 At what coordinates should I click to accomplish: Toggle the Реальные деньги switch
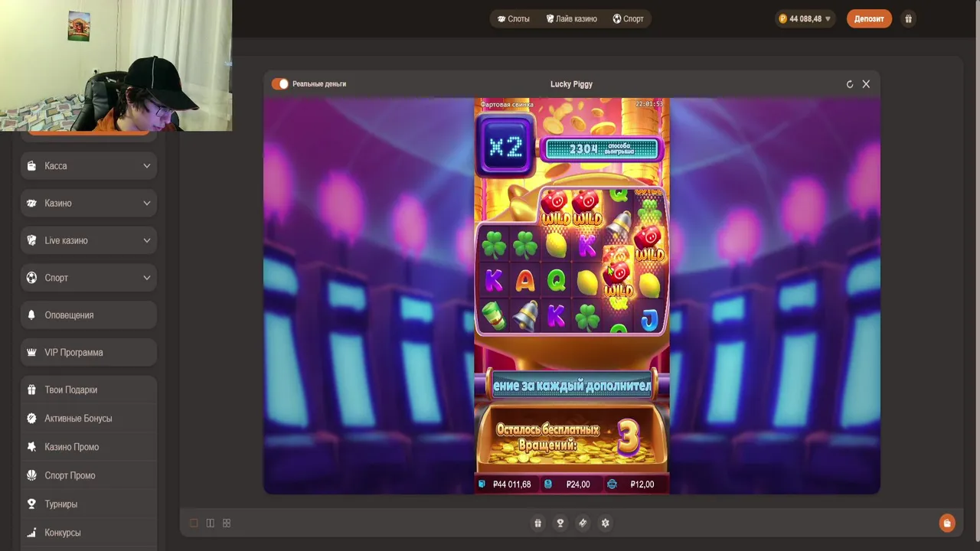(x=280, y=84)
